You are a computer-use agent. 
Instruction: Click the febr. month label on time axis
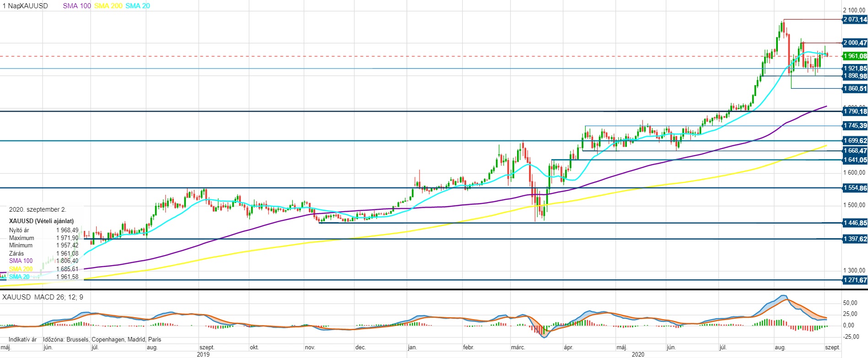(x=468, y=347)
